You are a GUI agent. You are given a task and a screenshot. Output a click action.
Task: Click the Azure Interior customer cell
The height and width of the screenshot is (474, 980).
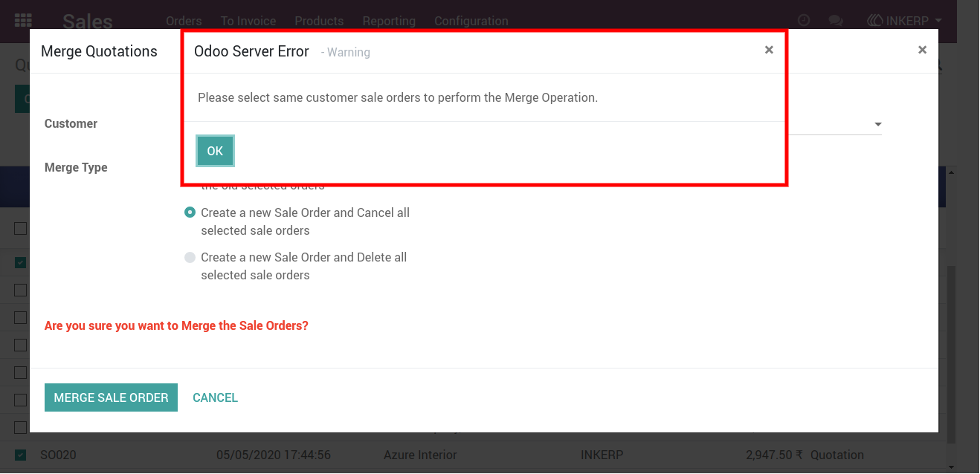coord(420,455)
